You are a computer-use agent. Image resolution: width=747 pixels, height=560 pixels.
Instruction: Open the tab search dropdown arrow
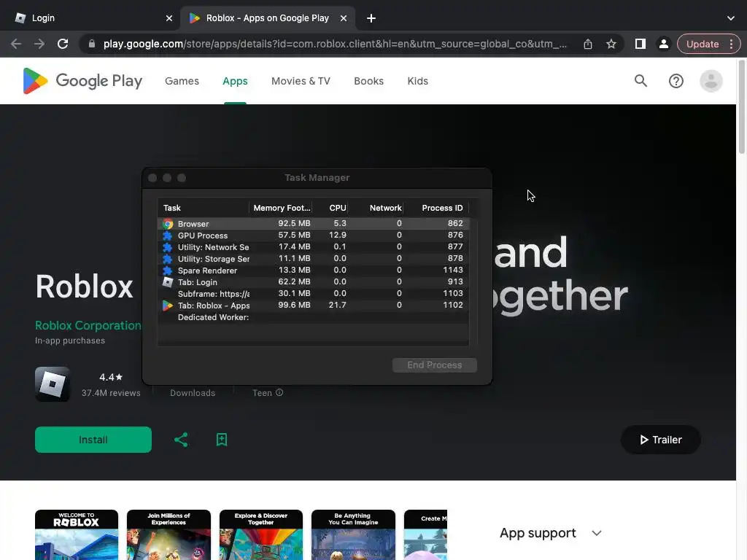(730, 18)
